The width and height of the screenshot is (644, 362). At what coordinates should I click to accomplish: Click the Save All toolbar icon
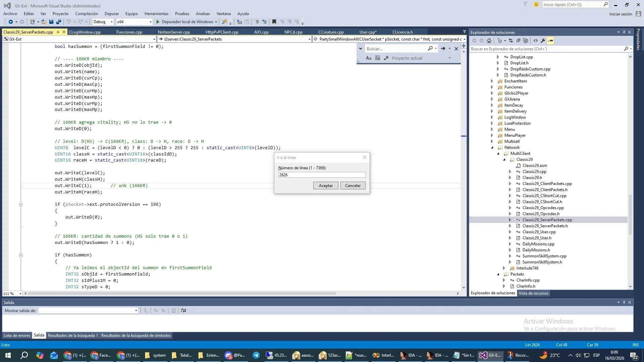(59, 22)
